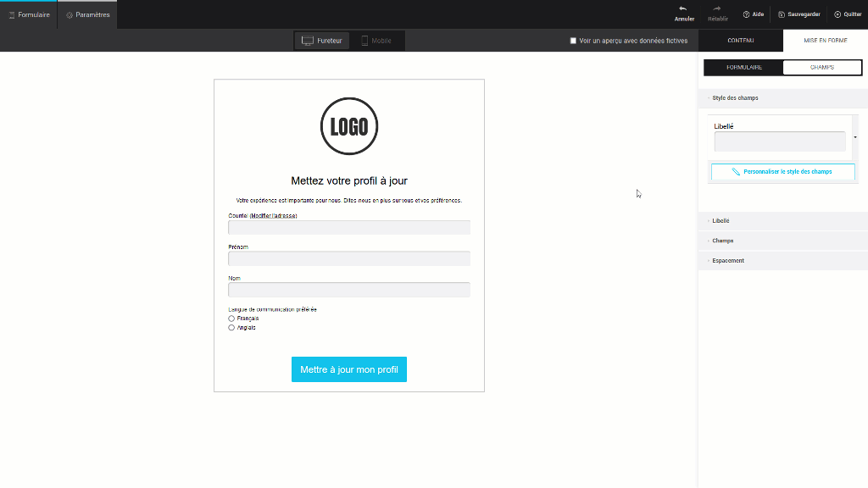
Task: Click the Sauvegarder save icon
Action: [x=782, y=14]
